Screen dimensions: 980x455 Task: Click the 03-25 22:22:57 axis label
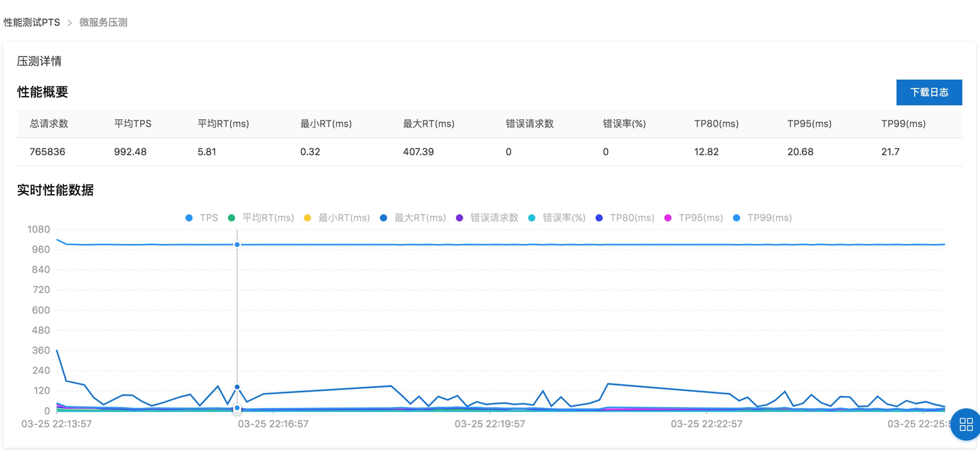[x=706, y=424]
